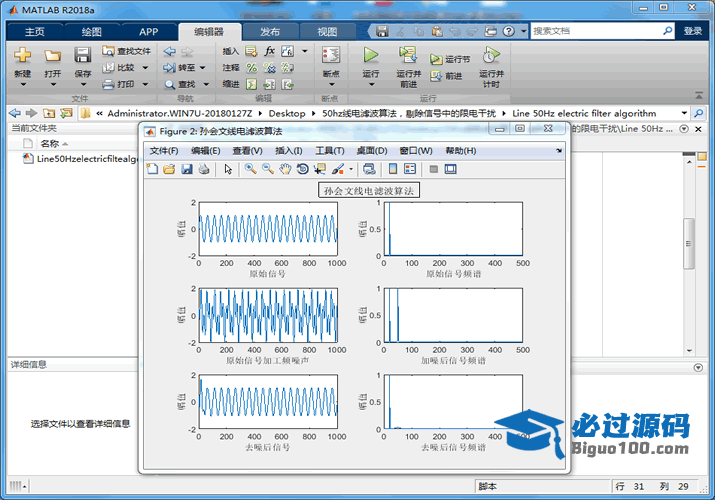The height and width of the screenshot is (500, 715).
Task: Click the help question mark icon
Action: 508,31
